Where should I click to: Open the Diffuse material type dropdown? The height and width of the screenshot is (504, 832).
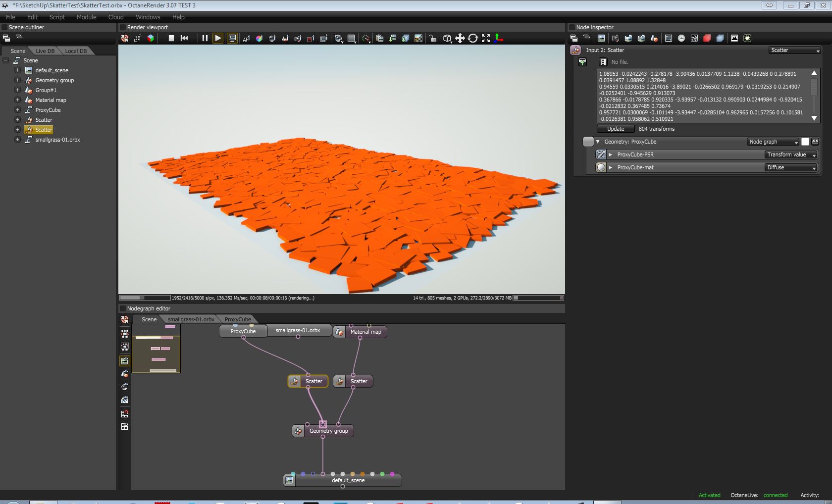791,167
